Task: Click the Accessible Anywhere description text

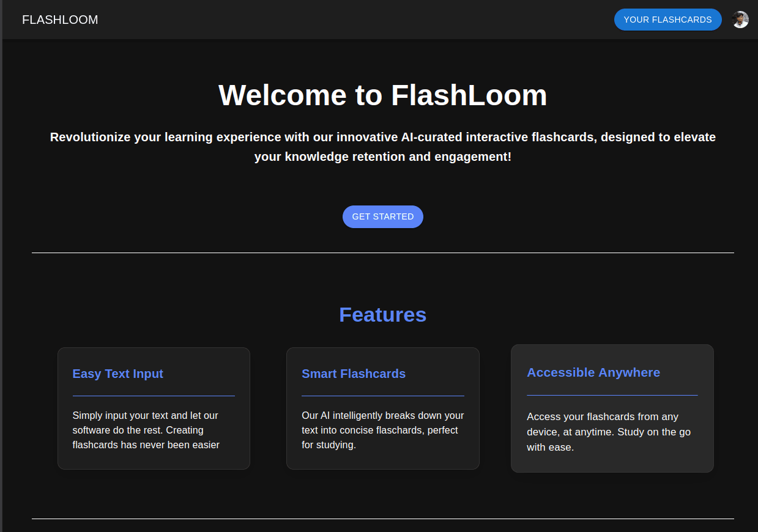Action: [x=609, y=432]
